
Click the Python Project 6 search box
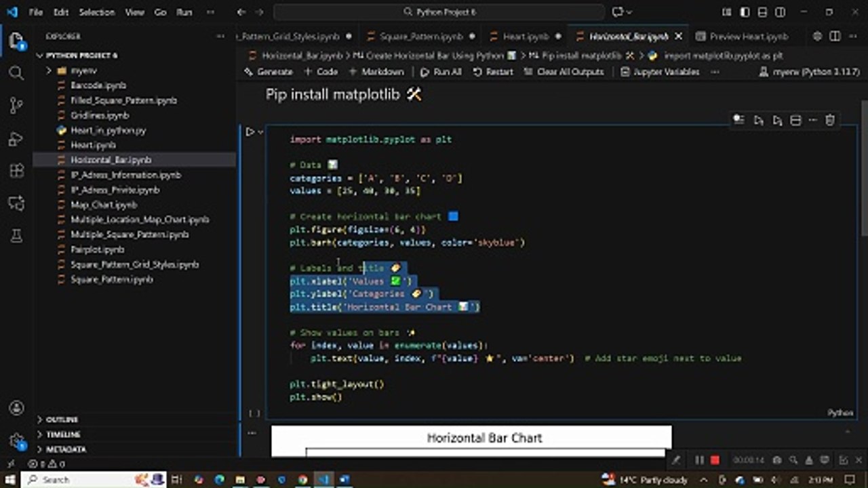point(439,12)
